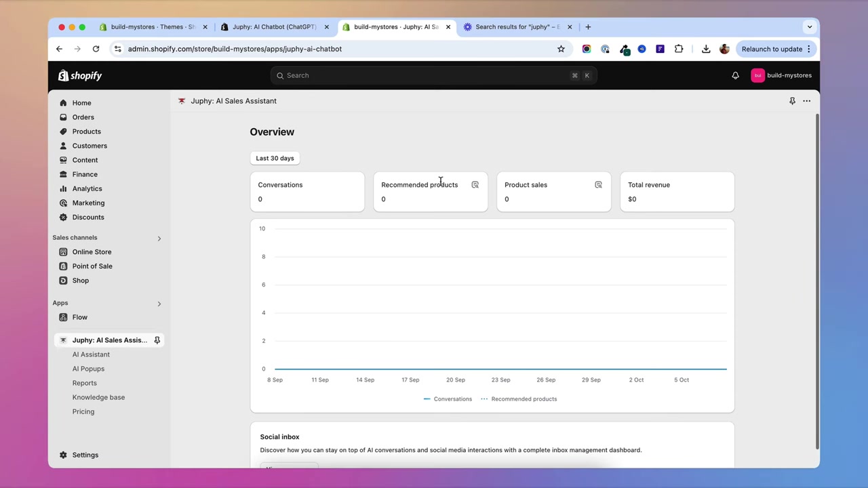868x488 pixels.
Task: Toggle Conversations legend in the chart
Action: tap(448, 399)
